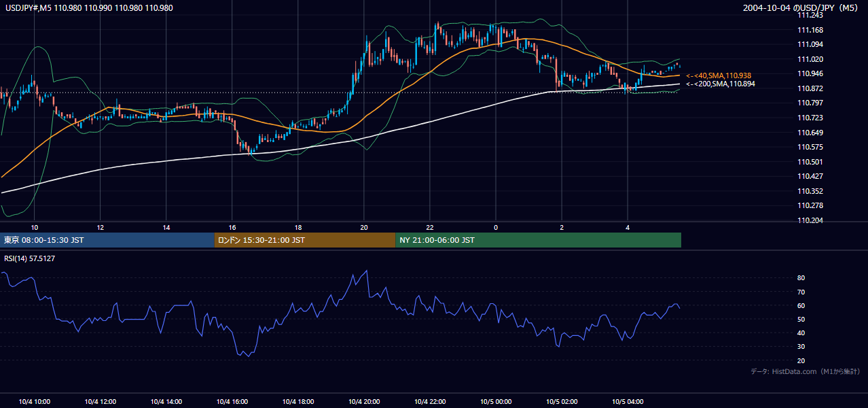Click RSI axis level 60
The width and height of the screenshot is (868, 408).
pyautogui.click(x=801, y=305)
